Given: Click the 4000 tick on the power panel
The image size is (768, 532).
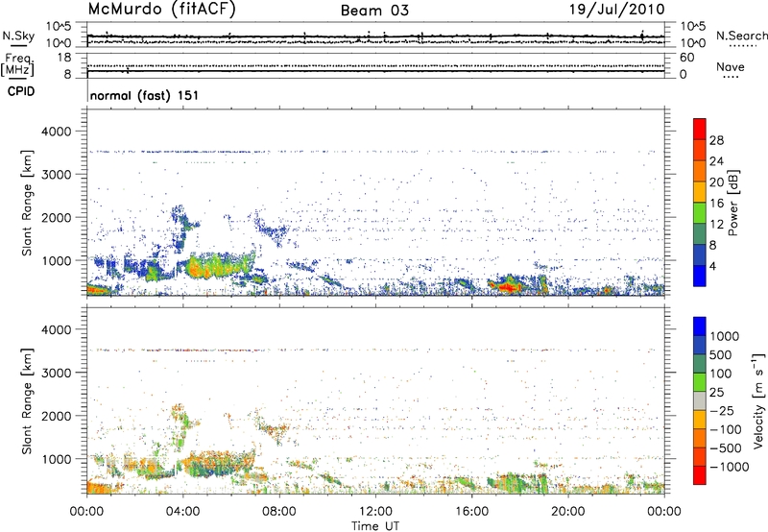Looking at the screenshot, I should (57, 132).
